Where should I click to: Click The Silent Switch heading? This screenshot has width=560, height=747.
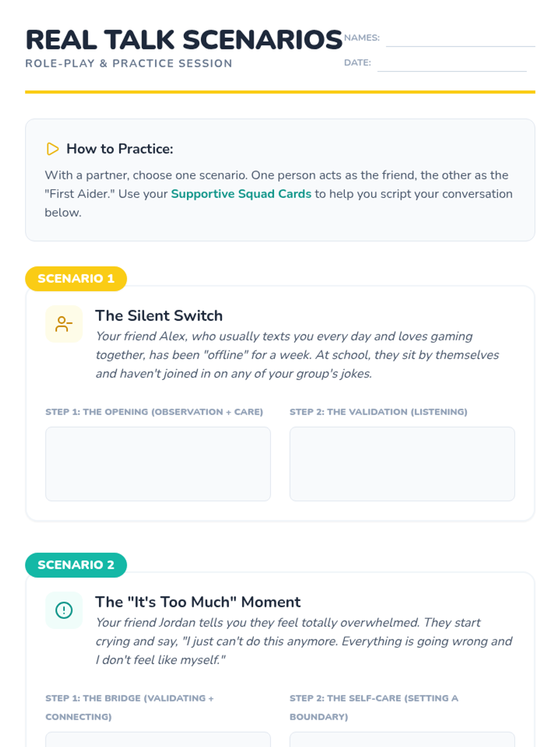[159, 316]
